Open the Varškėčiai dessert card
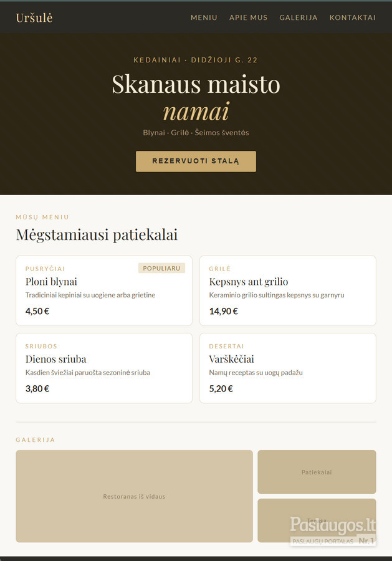Image resolution: width=392 pixels, height=561 pixels. point(287,368)
